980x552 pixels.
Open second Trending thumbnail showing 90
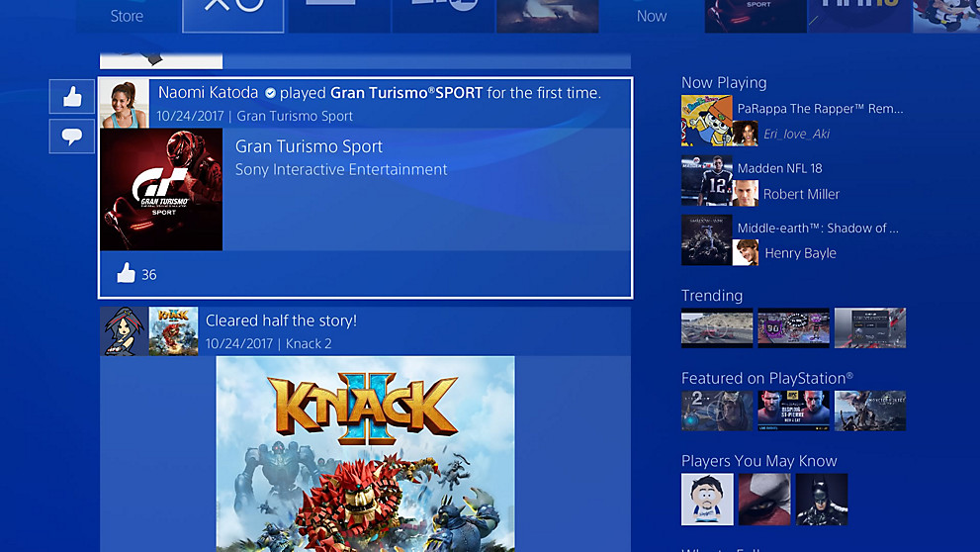pos(794,327)
